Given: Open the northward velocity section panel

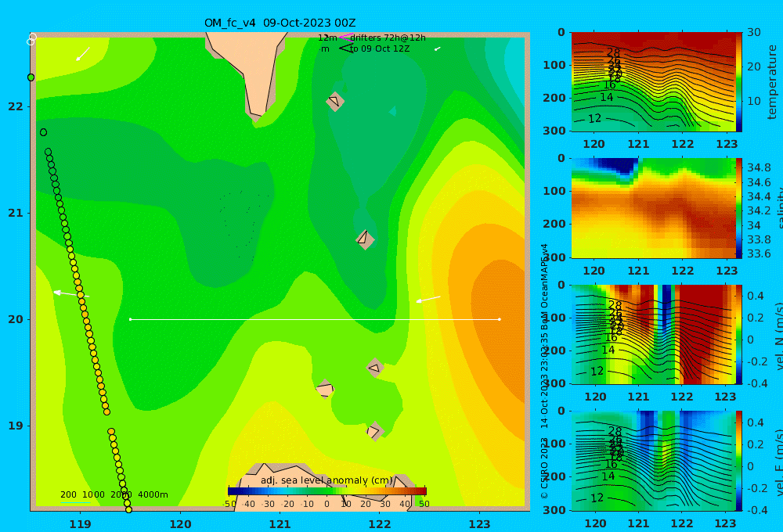Looking at the screenshot, I should click(654, 334).
